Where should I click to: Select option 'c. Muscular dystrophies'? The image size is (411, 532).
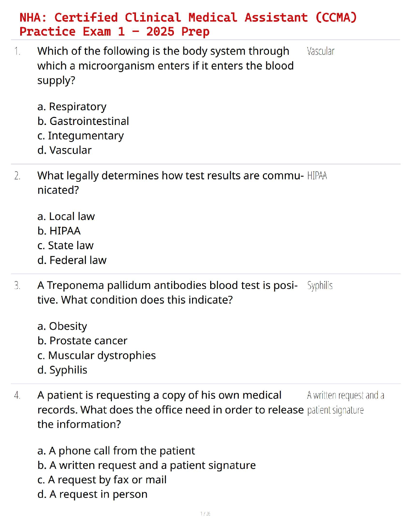pos(97,355)
